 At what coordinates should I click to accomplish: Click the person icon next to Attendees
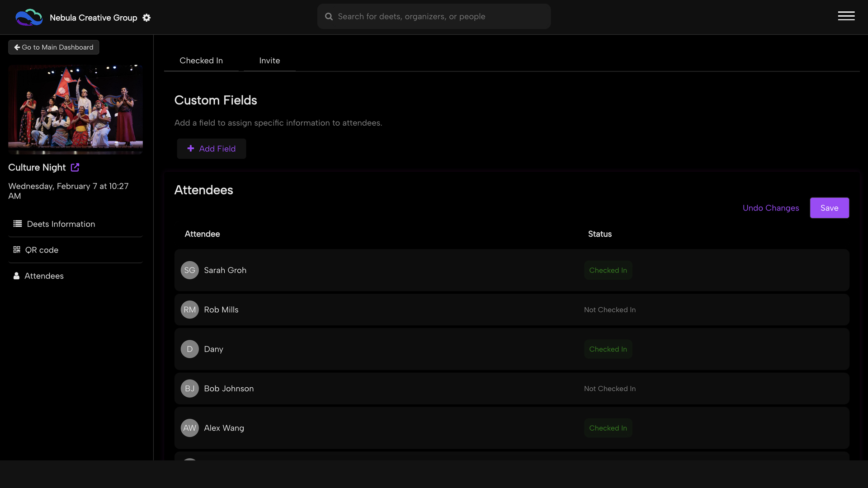(17, 276)
